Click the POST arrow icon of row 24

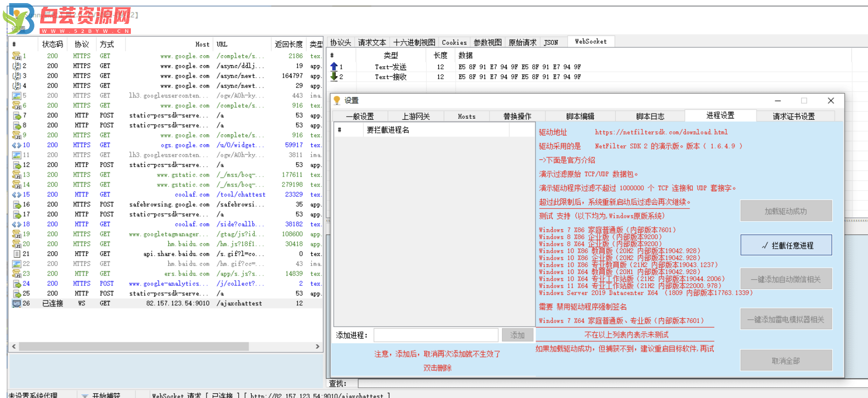[x=17, y=284]
